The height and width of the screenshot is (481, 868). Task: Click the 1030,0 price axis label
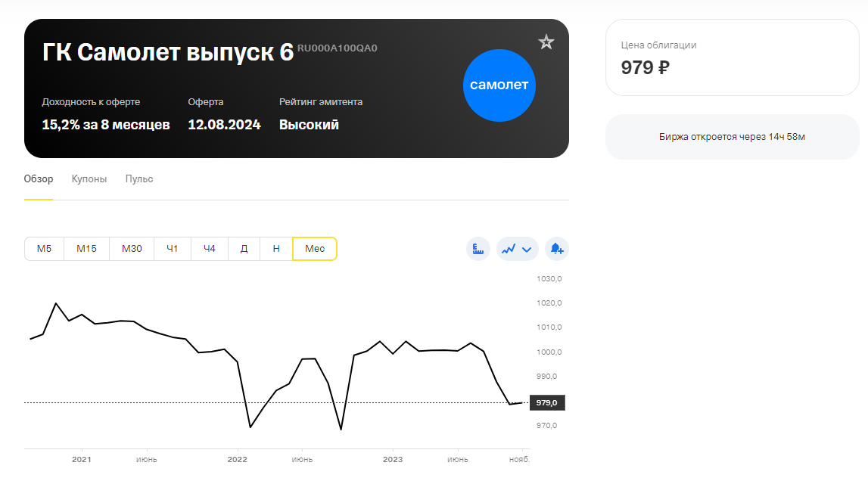(549, 279)
